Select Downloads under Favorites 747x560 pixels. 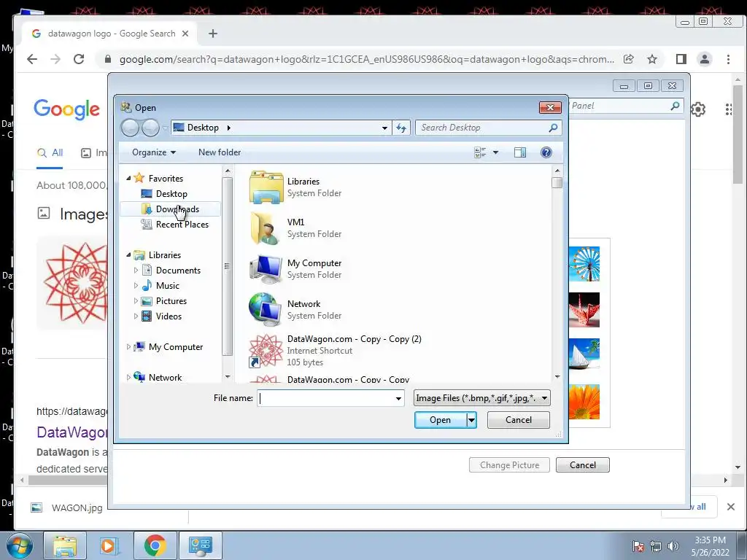170,209
